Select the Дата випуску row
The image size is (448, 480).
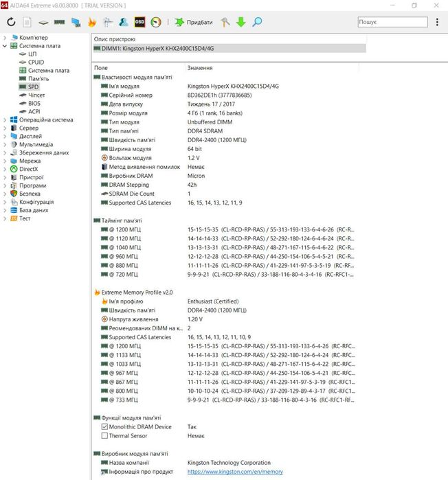225,104
